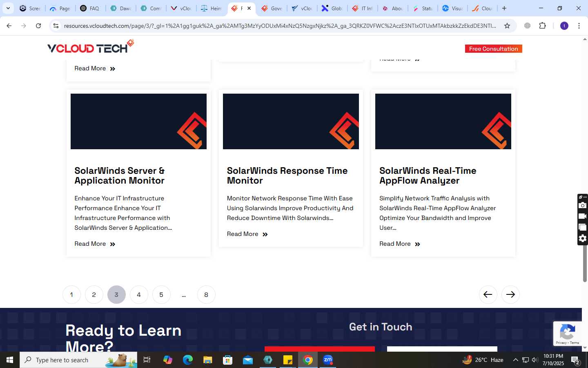Viewport: 588px width, 368px height.
Task: Go to pagination page 1
Action: click(71, 294)
